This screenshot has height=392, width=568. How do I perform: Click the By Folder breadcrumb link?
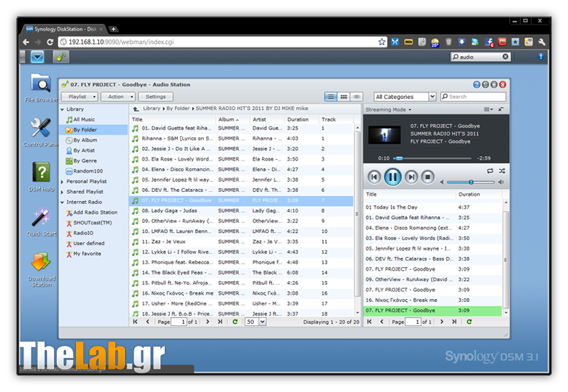178,109
